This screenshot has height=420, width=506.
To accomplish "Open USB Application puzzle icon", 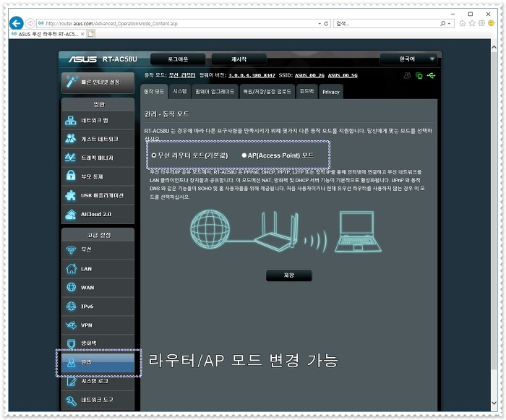I will pos(71,195).
